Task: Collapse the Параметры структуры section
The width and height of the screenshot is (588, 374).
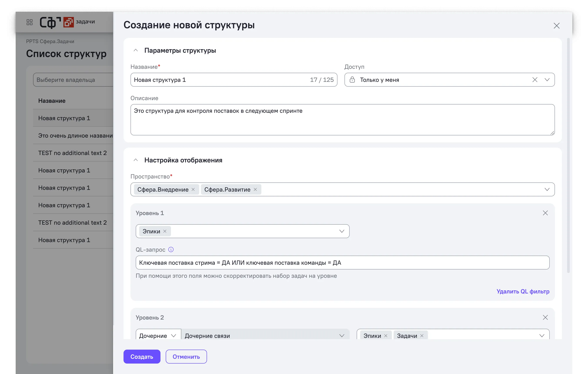Action: tap(136, 50)
